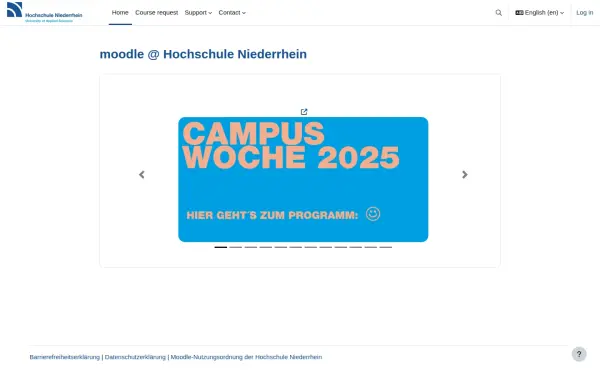
Task: Open the English (en) language selector
Action: pyautogui.click(x=540, y=13)
